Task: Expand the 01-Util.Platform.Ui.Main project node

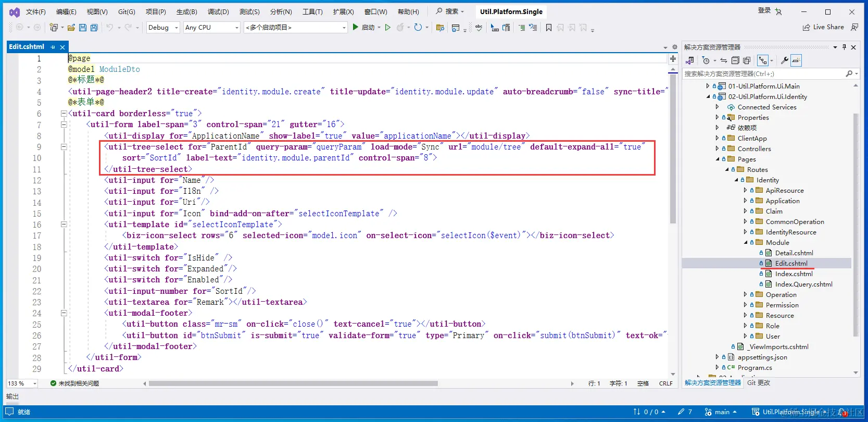Action: [708, 86]
